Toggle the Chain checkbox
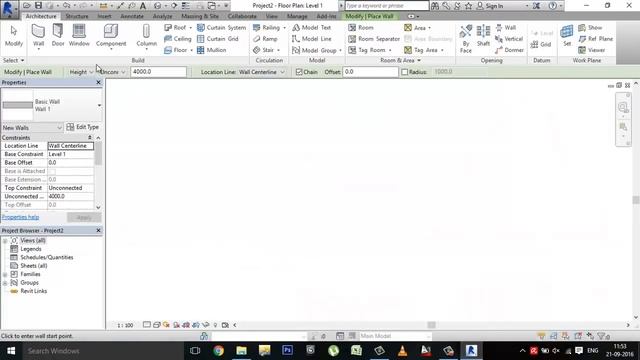Viewport: 640px width, 360px height. coord(299,72)
